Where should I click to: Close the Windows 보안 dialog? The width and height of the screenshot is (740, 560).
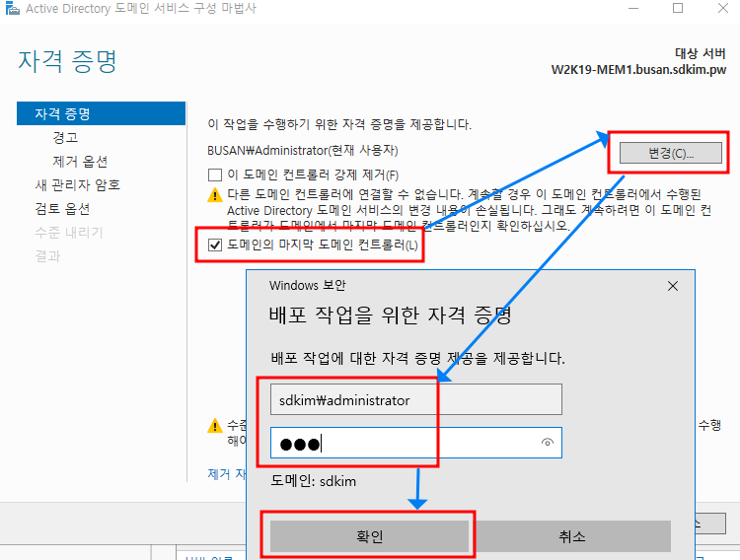[x=673, y=286]
